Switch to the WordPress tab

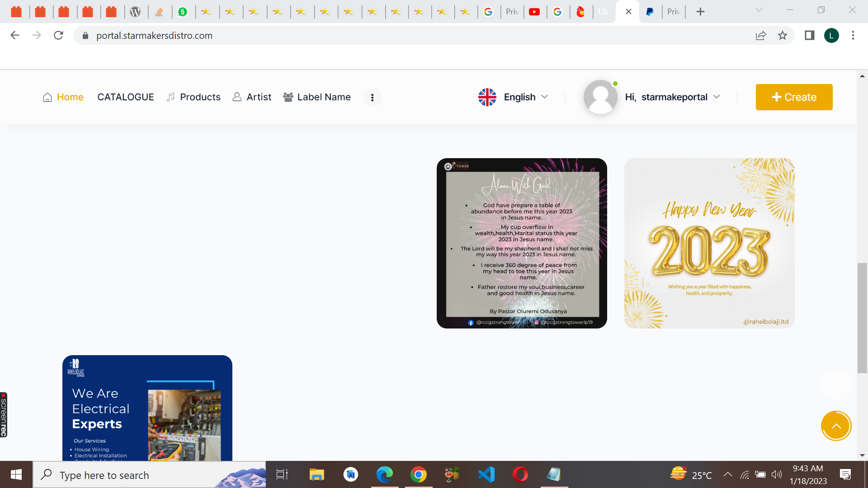pos(135,12)
